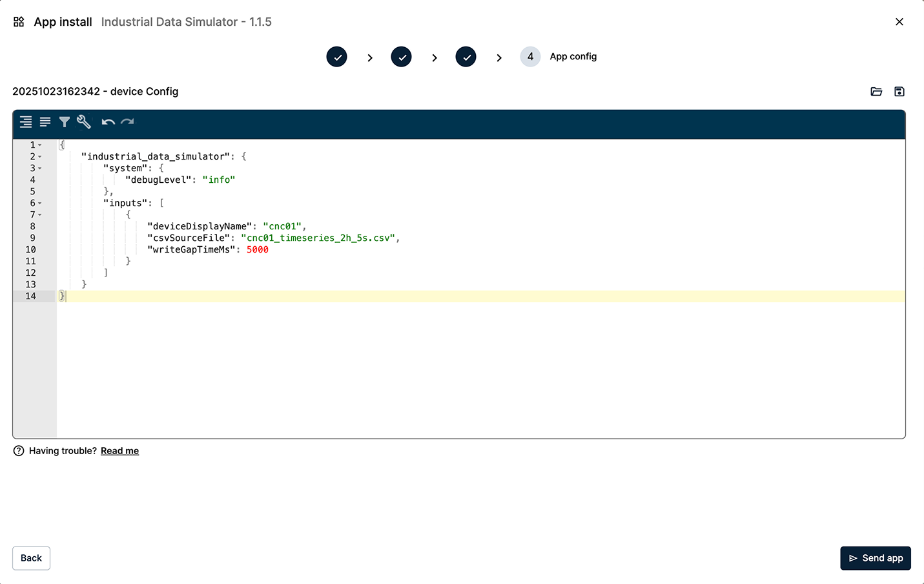
Task: Click the compact JSON icon in editor toolbar
Action: point(45,122)
